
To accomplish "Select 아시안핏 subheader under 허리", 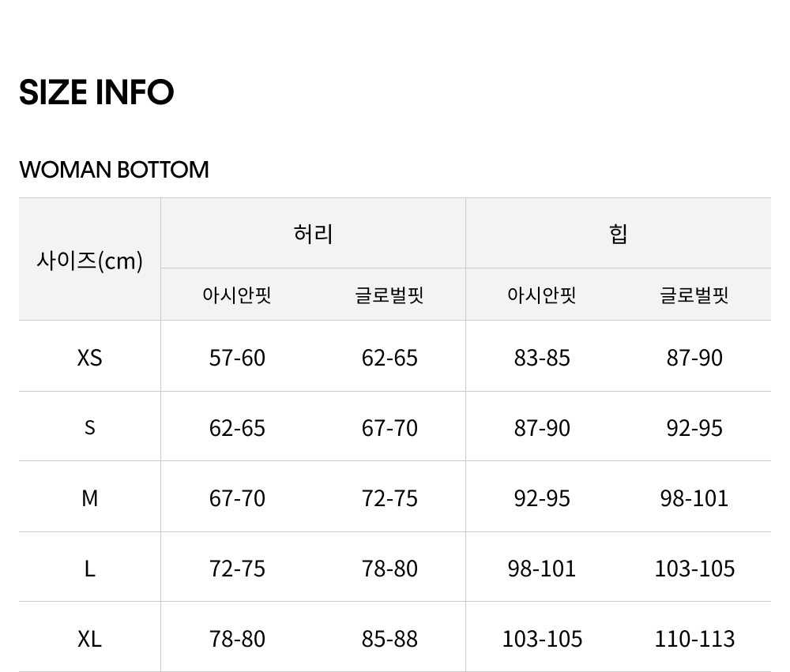I will point(237,295).
